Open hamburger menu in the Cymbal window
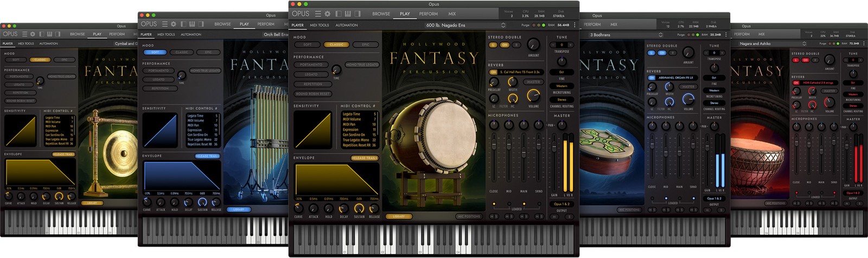This screenshot has width=868, height=258. [24, 34]
